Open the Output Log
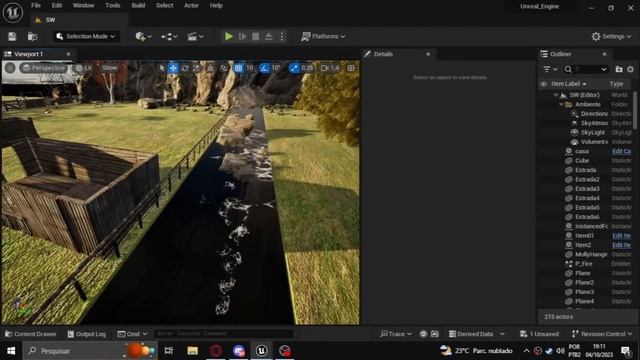The width and height of the screenshot is (640, 360). (87, 334)
